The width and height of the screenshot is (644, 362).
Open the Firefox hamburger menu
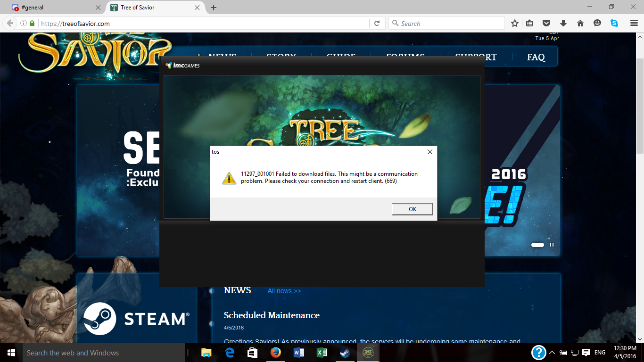point(634,23)
